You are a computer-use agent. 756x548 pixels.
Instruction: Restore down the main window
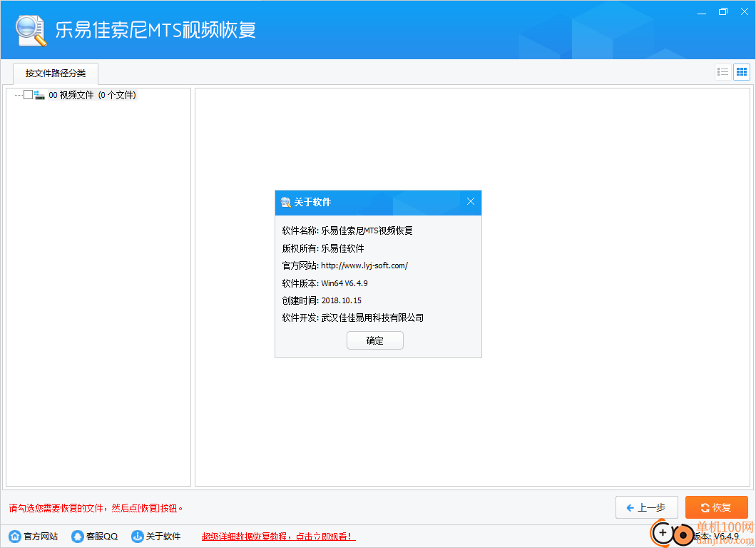(722, 11)
